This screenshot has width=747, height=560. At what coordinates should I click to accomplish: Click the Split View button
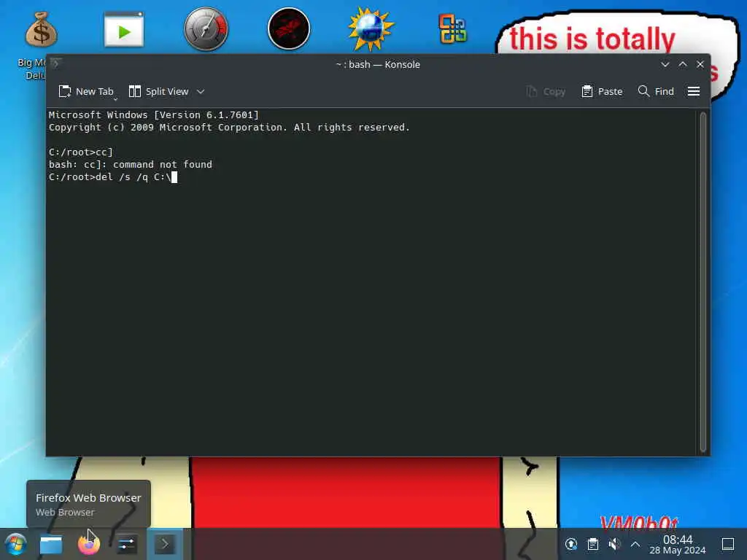[158, 91]
